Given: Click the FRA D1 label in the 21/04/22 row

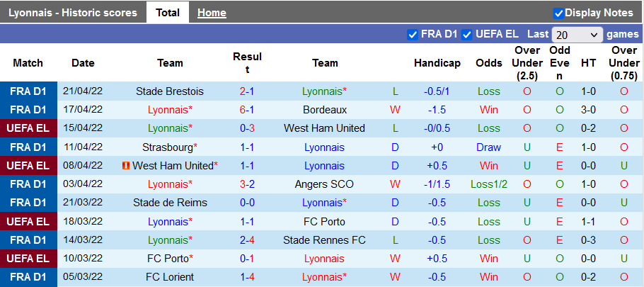Looking at the screenshot, I should 29,91.
